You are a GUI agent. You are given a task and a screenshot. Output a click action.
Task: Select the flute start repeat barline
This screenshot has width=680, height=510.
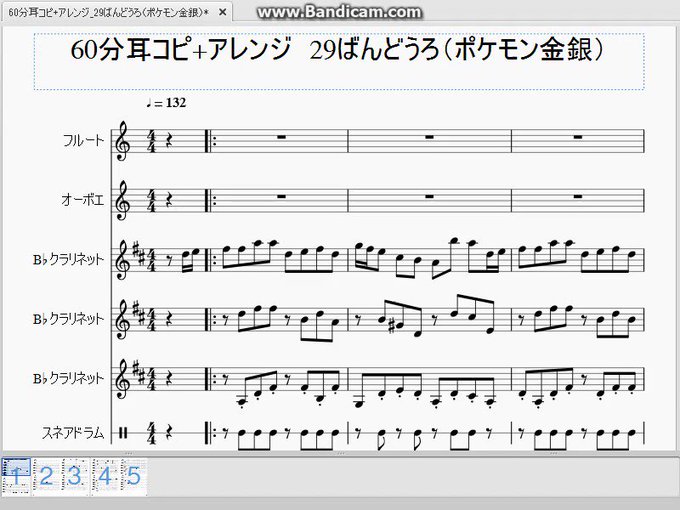210,141
